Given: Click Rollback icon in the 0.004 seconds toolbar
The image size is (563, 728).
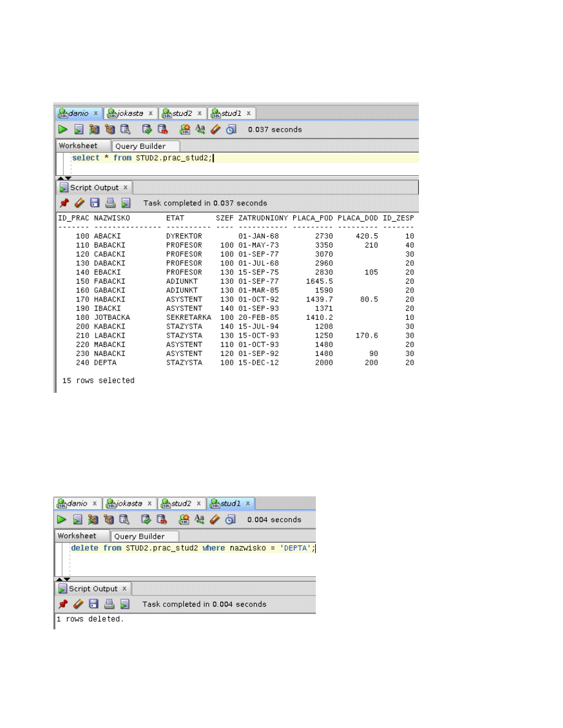Looking at the screenshot, I should [162, 520].
